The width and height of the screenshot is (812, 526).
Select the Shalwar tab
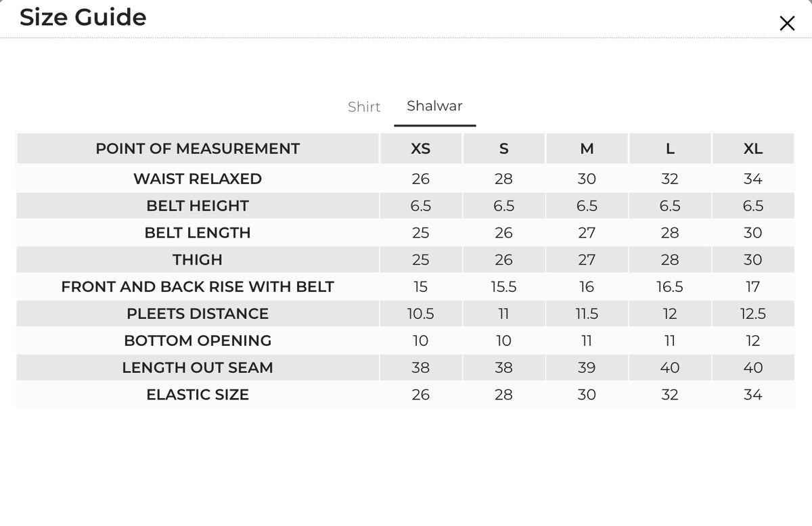click(x=435, y=106)
